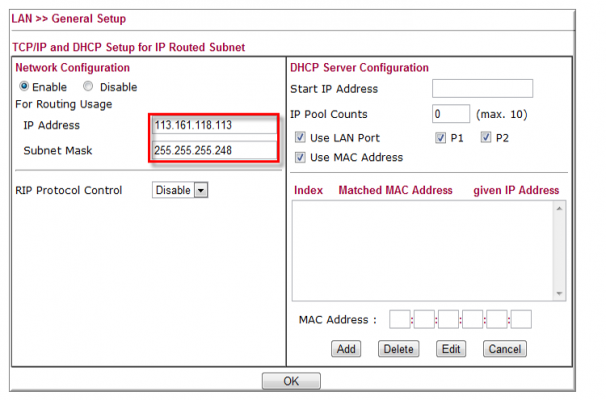Click the IP Pool Counts field
Viewport: 606px width, 400px height.
tap(451, 114)
